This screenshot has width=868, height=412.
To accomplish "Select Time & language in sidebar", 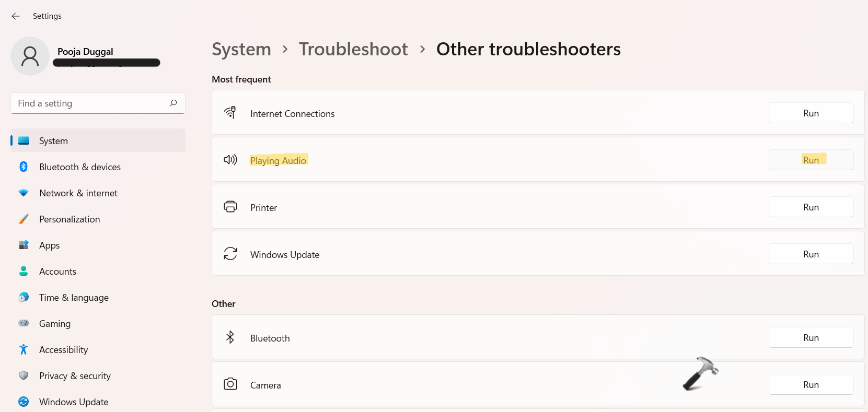I will tap(74, 298).
